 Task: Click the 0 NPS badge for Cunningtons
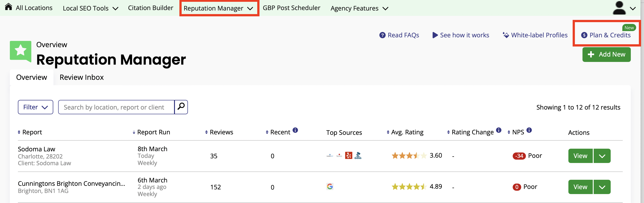pyautogui.click(x=516, y=187)
